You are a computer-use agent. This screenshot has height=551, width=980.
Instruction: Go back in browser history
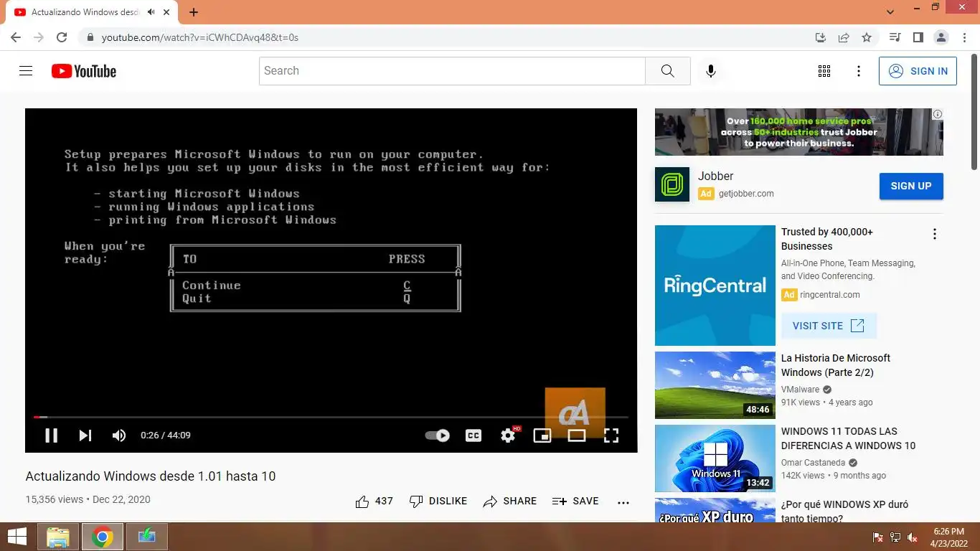16,37
